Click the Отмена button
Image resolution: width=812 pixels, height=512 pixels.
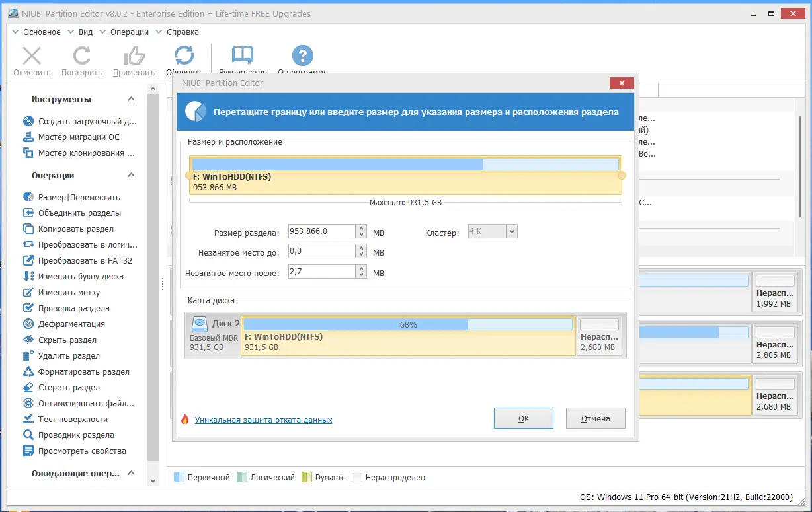(x=595, y=418)
